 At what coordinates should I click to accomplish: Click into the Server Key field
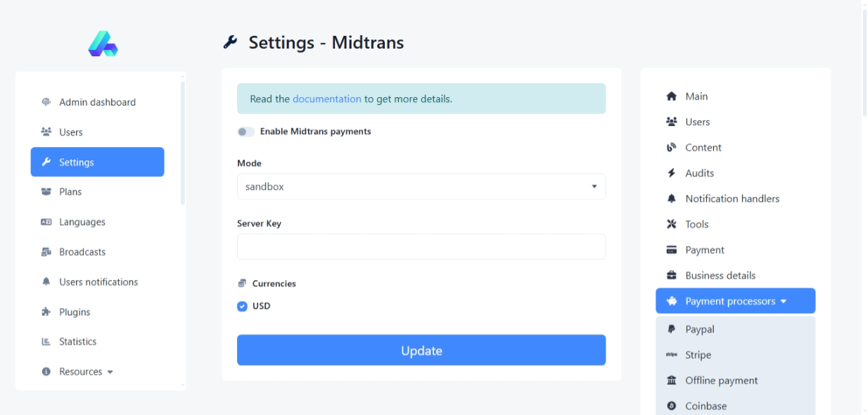pyautogui.click(x=421, y=247)
